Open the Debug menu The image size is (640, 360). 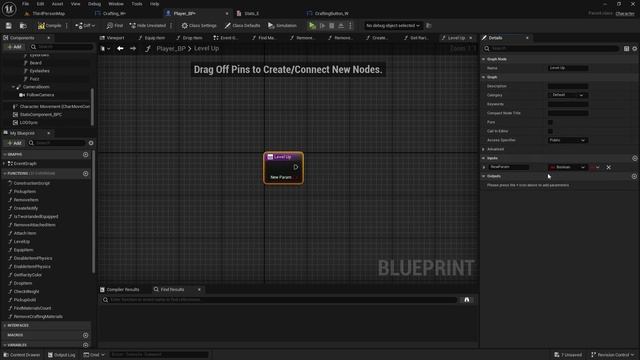pyautogui.click(x=94, y=4)
